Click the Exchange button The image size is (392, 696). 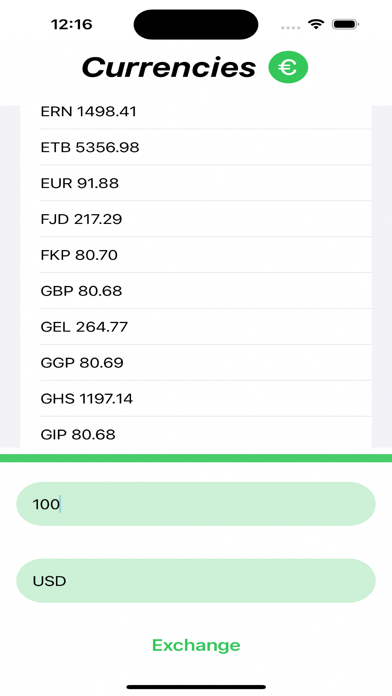pos(196,645)
